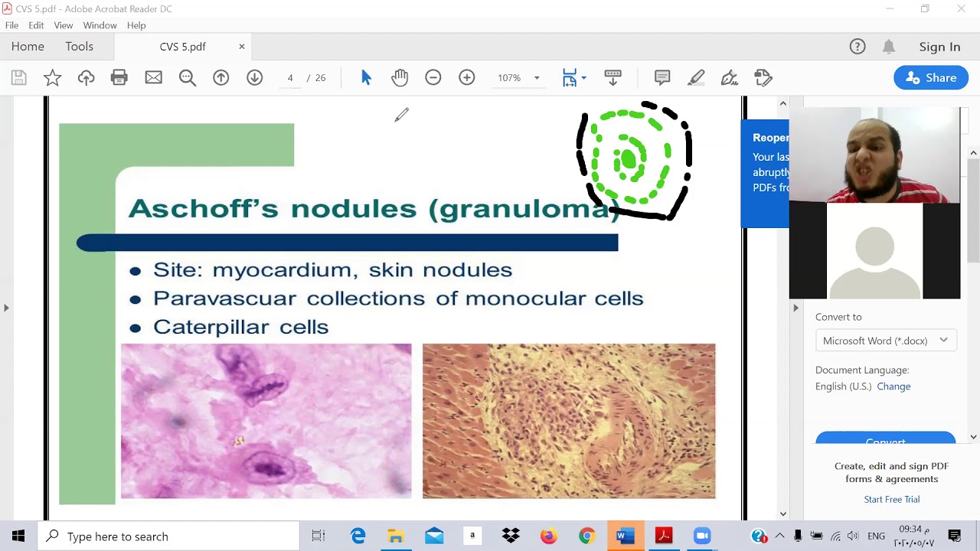Open notifications bell icon
This screenshot has height=551, width=980.
[x=889, y=47]
